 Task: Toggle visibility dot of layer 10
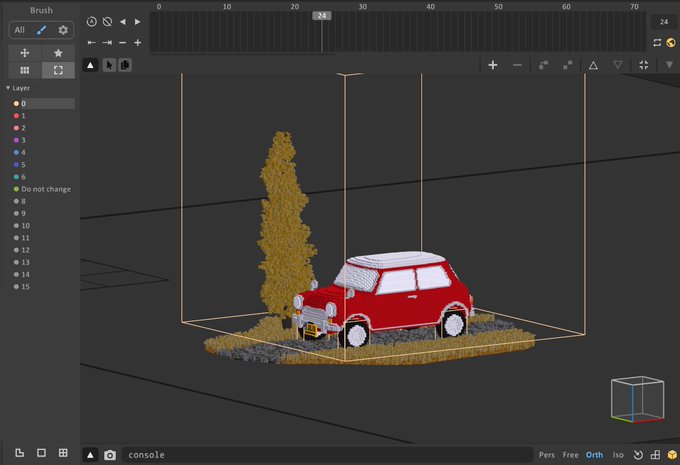(x=16, y=226)
